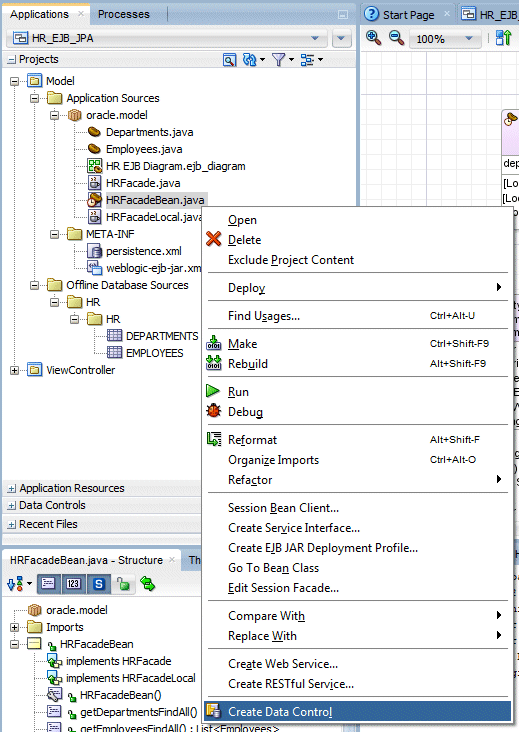The width and height of the screenshot is (519, 732).
Task: Select the EMPLOYEES table node
Action: (154, 353)
